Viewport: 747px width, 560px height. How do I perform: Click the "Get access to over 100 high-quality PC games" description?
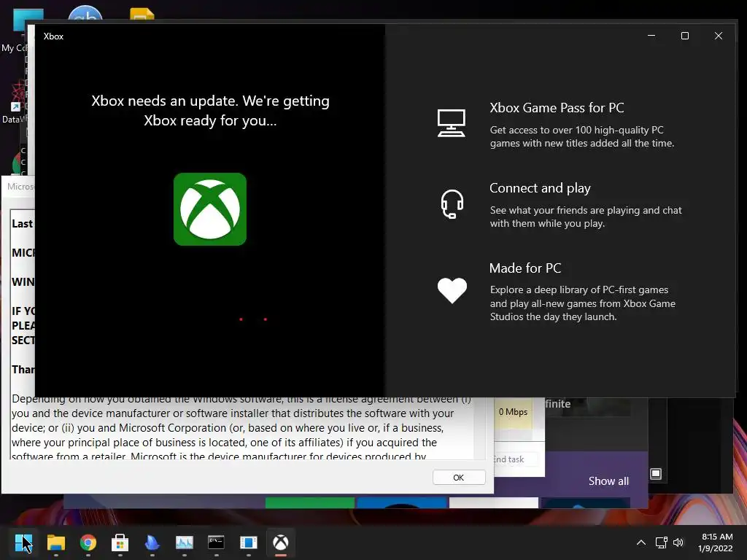(x=581, y=136)
